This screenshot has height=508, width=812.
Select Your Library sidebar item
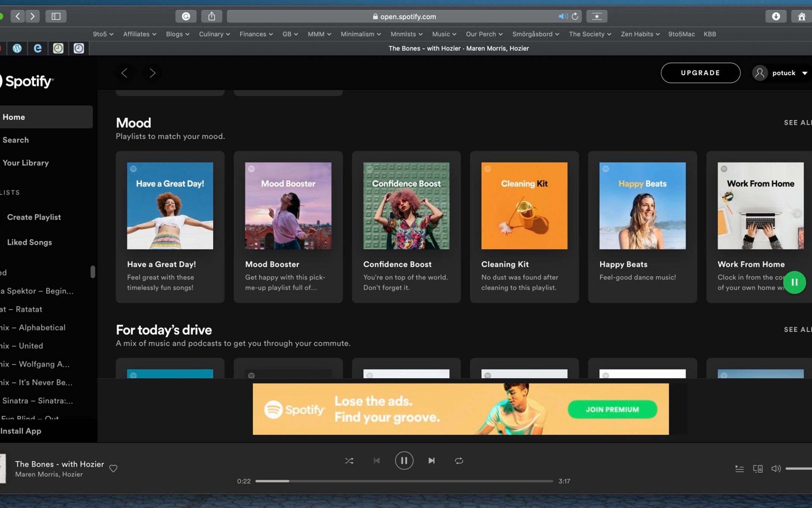pyautogui.click(x=26, y=162)
